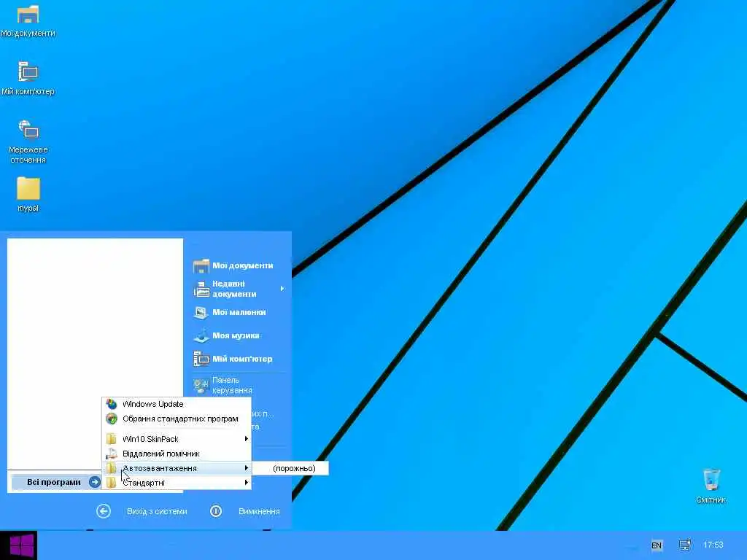
Task: Click the network icon in system tray
Action: point(684,545)
